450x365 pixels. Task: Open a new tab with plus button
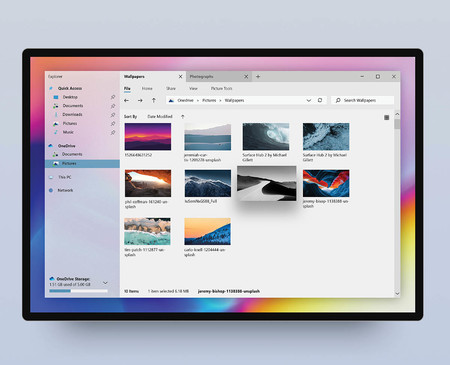click(258, 77)
